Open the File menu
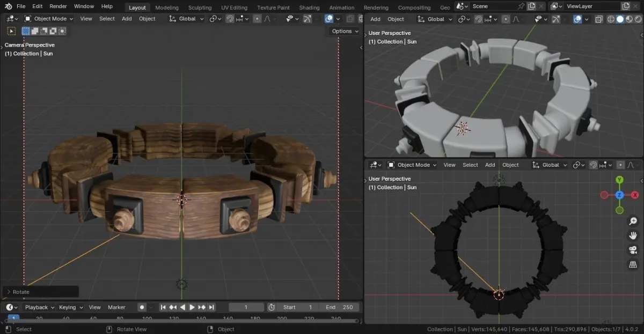The height and width of the screenshot is (334, 644). (21, 6)
